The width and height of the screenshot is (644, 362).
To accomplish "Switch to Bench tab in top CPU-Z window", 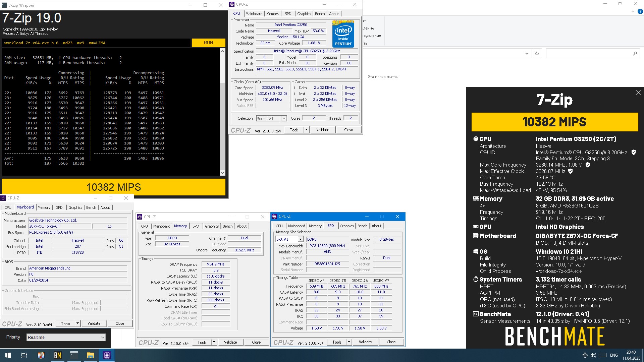I will (x=320, y=14).
